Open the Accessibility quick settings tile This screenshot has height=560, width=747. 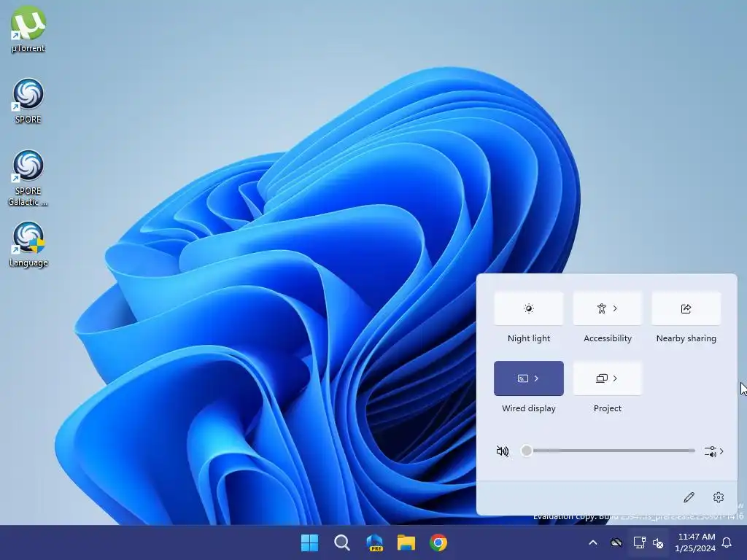tap(608, 308)
